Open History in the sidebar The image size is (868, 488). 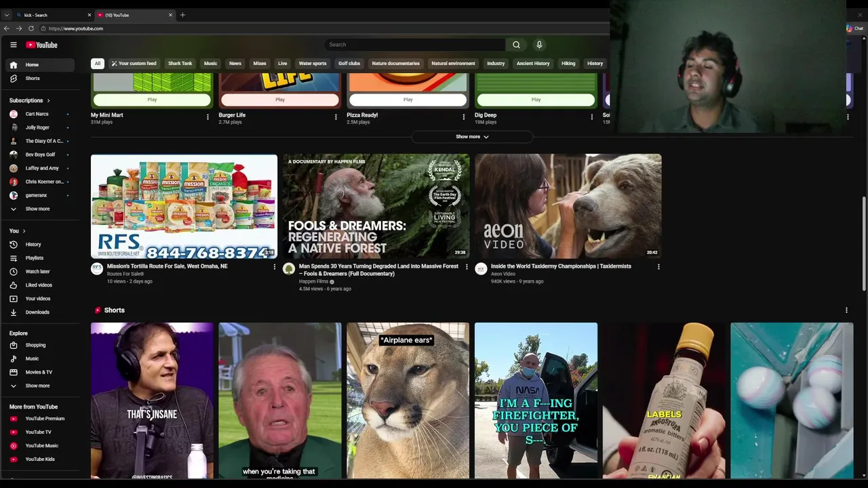40,245
